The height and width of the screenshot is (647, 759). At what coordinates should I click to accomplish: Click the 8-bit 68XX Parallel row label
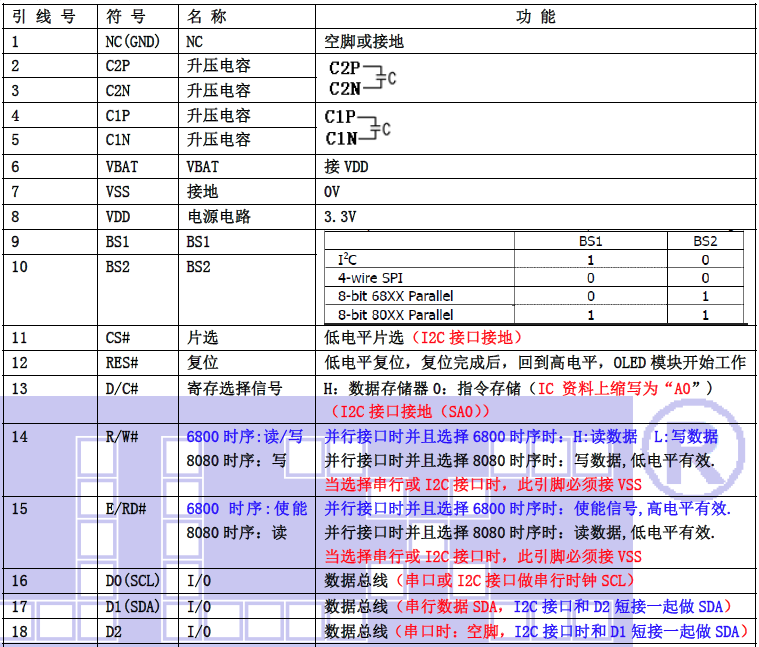pyautogui.click(x=395, y=296)
